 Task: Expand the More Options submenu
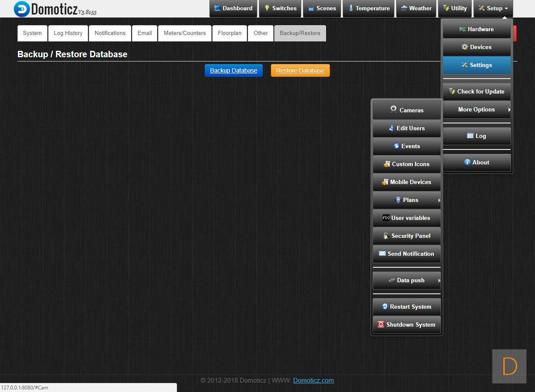pos(509,110)
